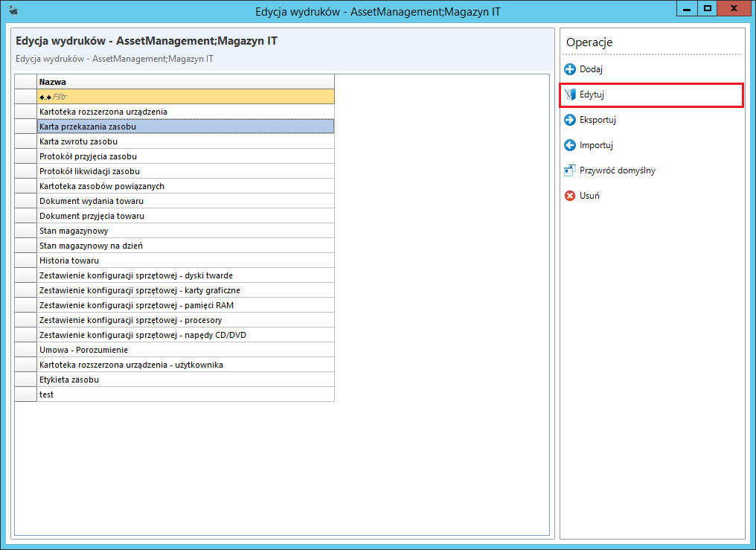Click row selector beside the test entry
Image resolution: width=756 pixels, height=550 pixels.
coord(25,394)
